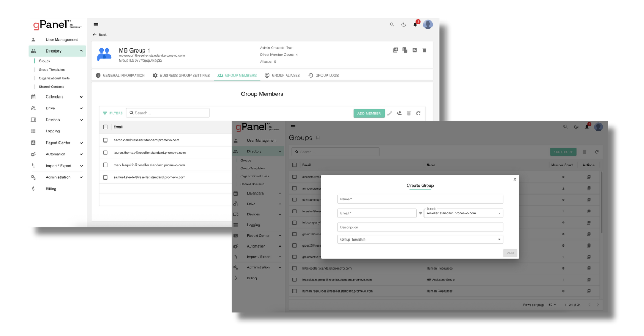The image size is (644, 336).
Task: Open the Business Group Settings tab
Action: 181,76
